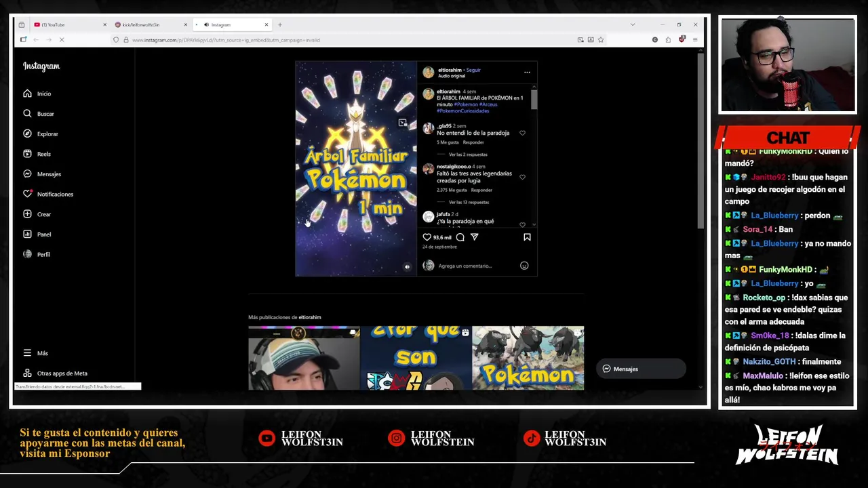The image size is (868, 488).
Task: Click the sidebar toggle icon left of the back arrow
Action: (x=23, y=40)
